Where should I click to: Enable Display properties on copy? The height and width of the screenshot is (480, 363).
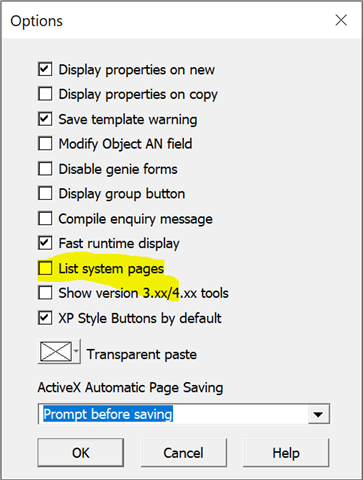pos(45,94)
